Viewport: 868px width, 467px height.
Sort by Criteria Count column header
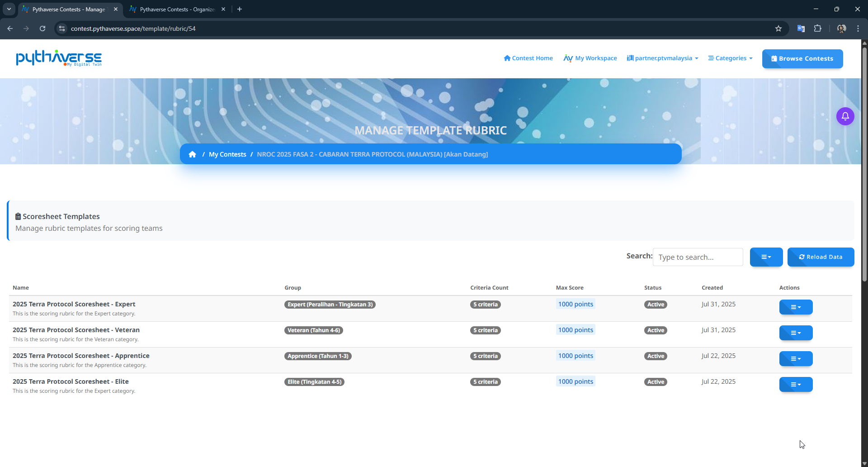(x=489, y=288)
